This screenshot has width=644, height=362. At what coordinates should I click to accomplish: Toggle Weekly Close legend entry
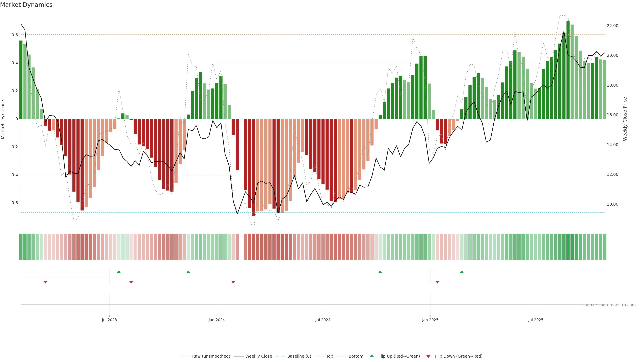(x=258, y=356)
